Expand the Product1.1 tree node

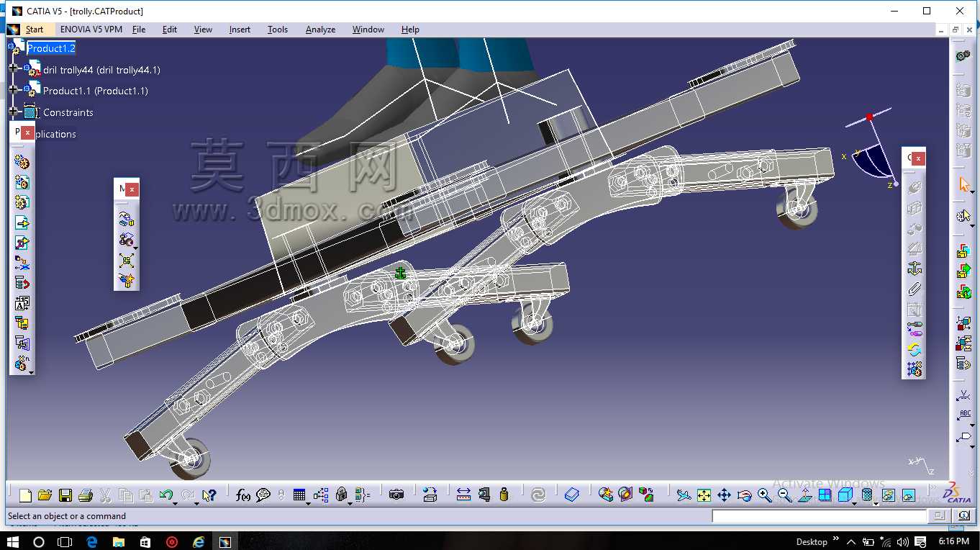click(x=13, y=89)
